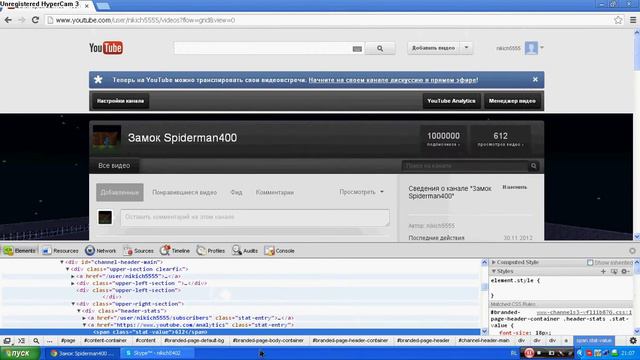
Task: Click the Добавить видео button
Action: [x=433, y=48]
